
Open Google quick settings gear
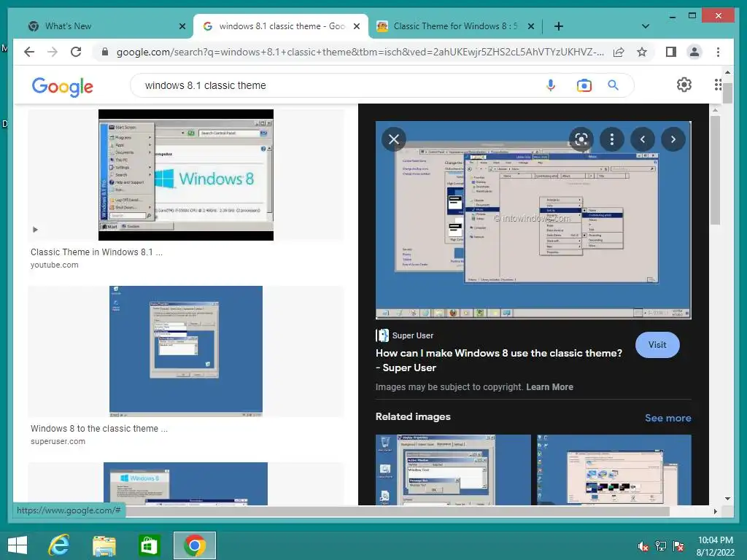click(x=684, y=85)
